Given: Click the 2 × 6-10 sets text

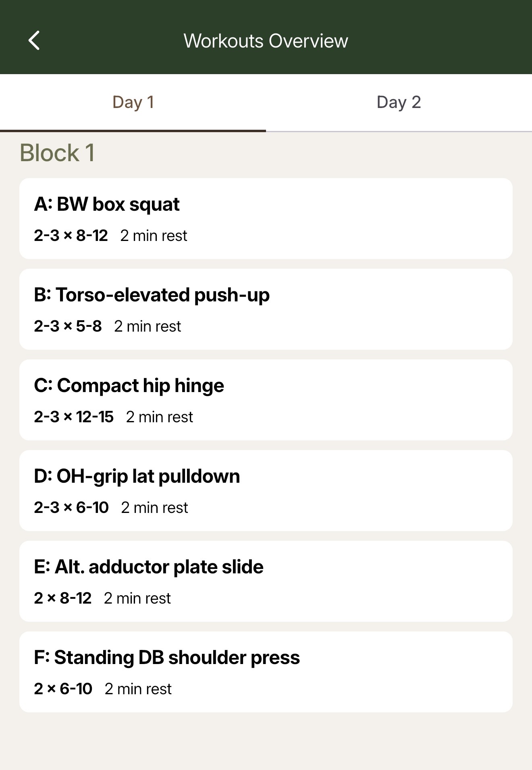Looking at the screenshot, I should (x=63, y=689).
